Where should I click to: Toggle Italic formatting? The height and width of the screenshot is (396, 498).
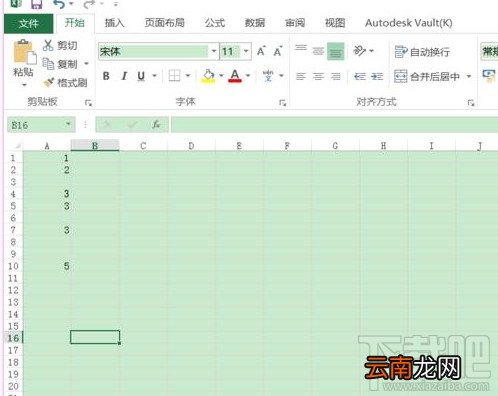pyautogui.click(x=124, y=76)
